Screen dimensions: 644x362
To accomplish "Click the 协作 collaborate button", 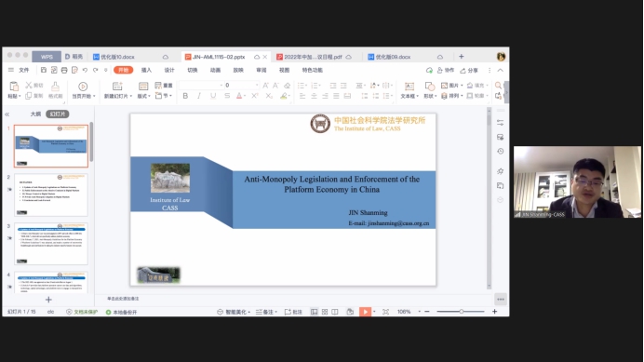I will [446, 71].
